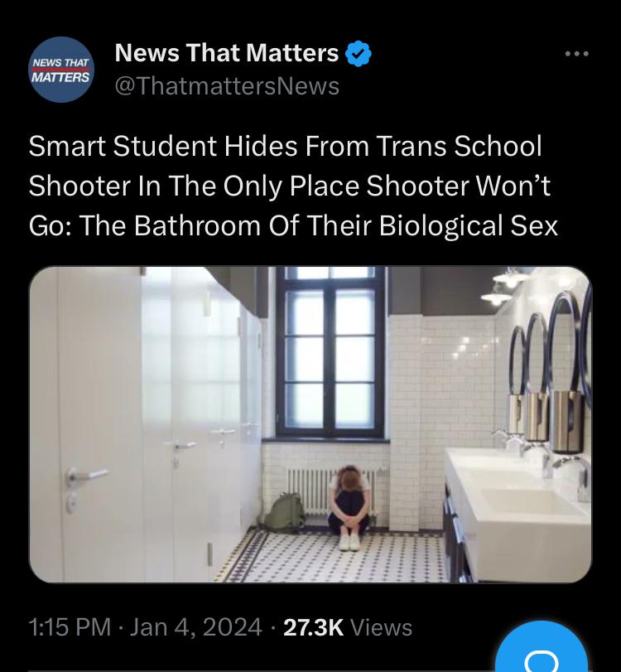This screenshot has height=672, width=621.
Task: Open the attached bathroom photo
Action: coord(310,424)
